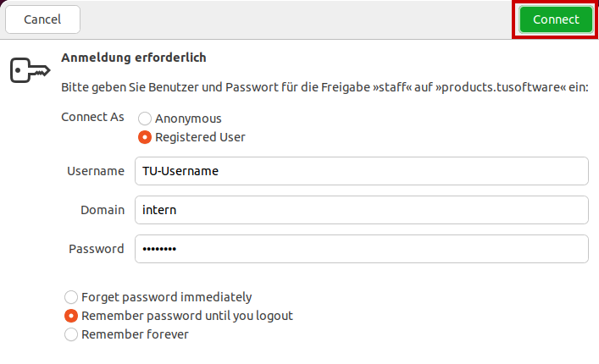599x364 pixels.
Task: Cancel the login dialog
Action: click(42, 19)
